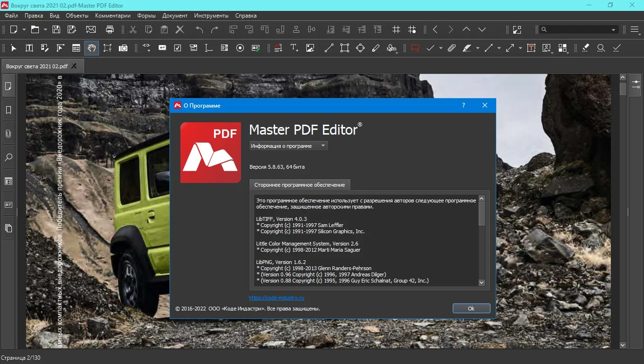Select the arrow selection tool

14,48
